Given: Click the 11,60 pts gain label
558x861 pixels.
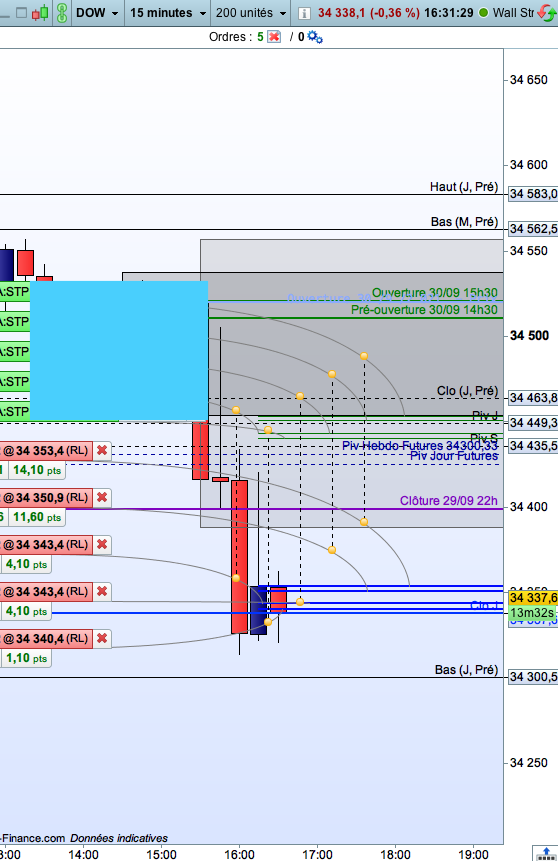Looking at the screenshot, I should click(37, 517).
